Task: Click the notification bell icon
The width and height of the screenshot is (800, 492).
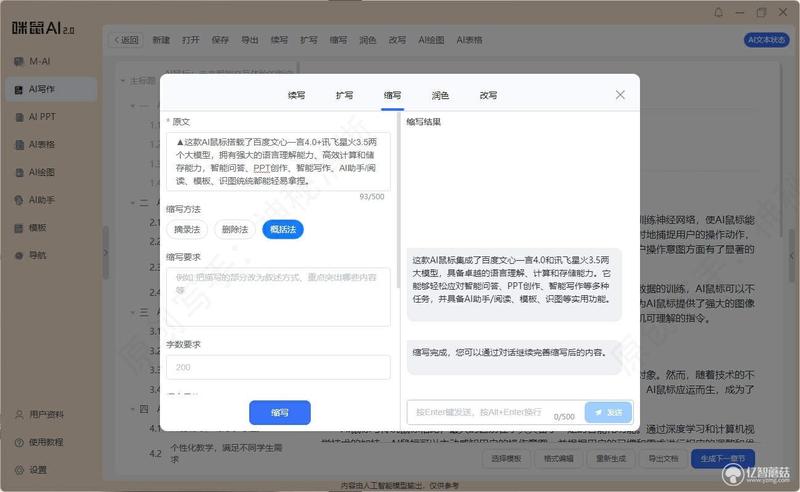Action: [x=718, y=13]
